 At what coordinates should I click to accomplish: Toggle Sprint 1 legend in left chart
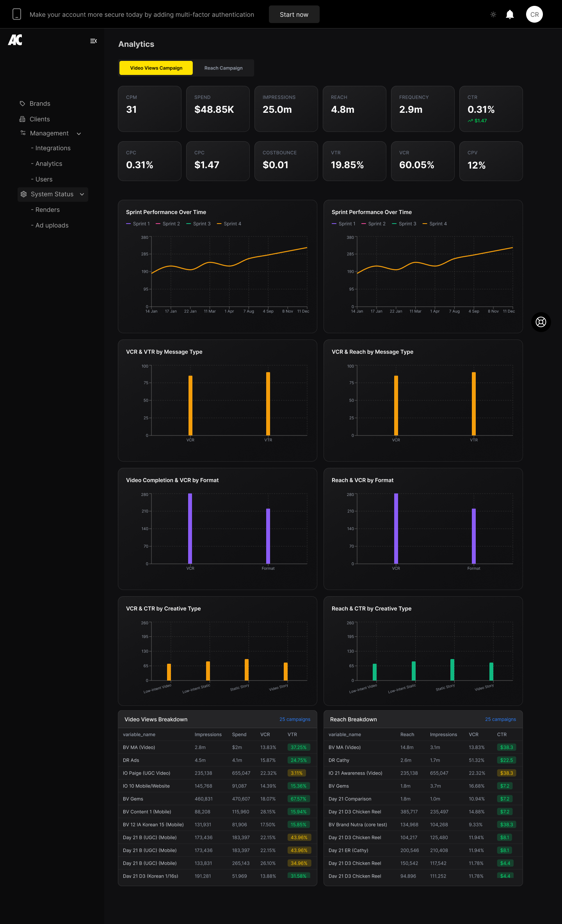coord(138,224)
